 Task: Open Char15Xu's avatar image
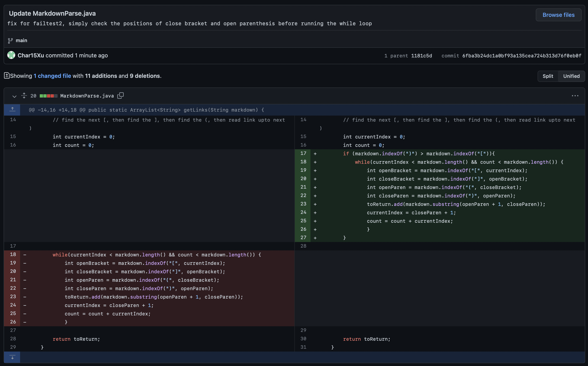point(11,55)
